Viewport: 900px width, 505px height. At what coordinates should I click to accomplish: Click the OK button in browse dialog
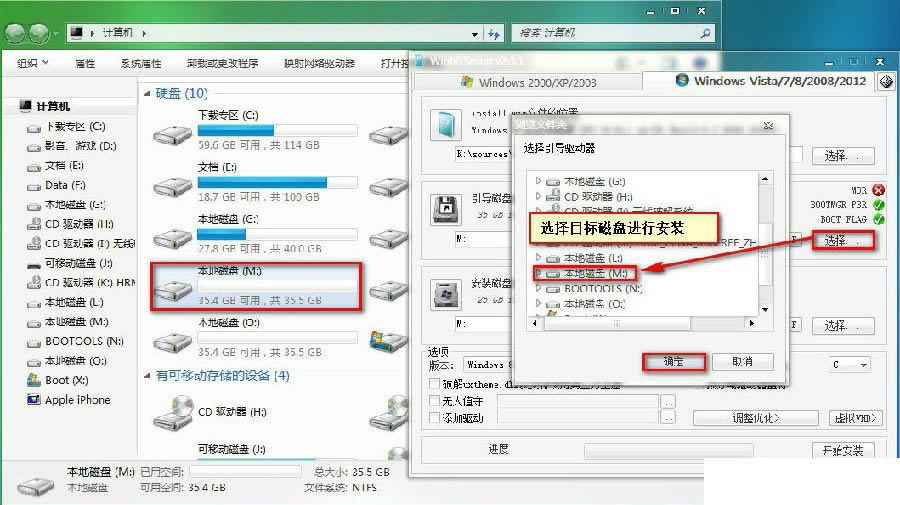point(673,362)
